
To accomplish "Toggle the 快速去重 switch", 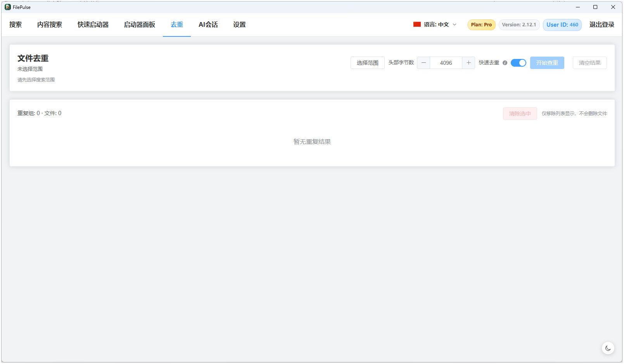I will 519,63.
